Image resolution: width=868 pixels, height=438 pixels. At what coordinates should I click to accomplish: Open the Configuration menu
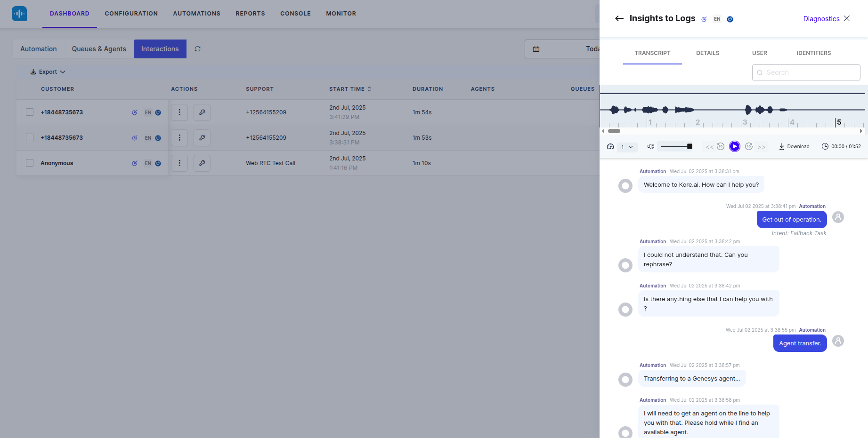(x=131, y=14)
